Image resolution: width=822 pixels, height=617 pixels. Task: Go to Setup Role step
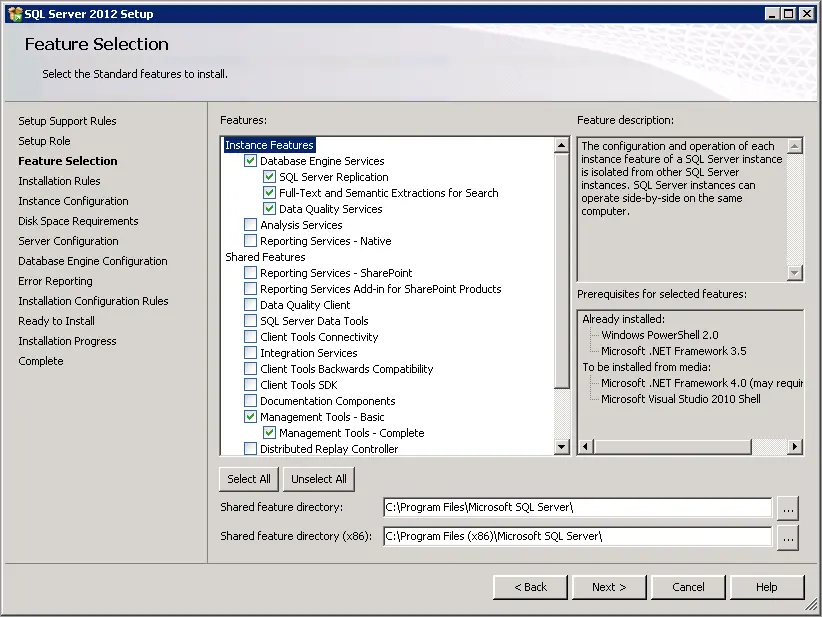tap(44, 141)
